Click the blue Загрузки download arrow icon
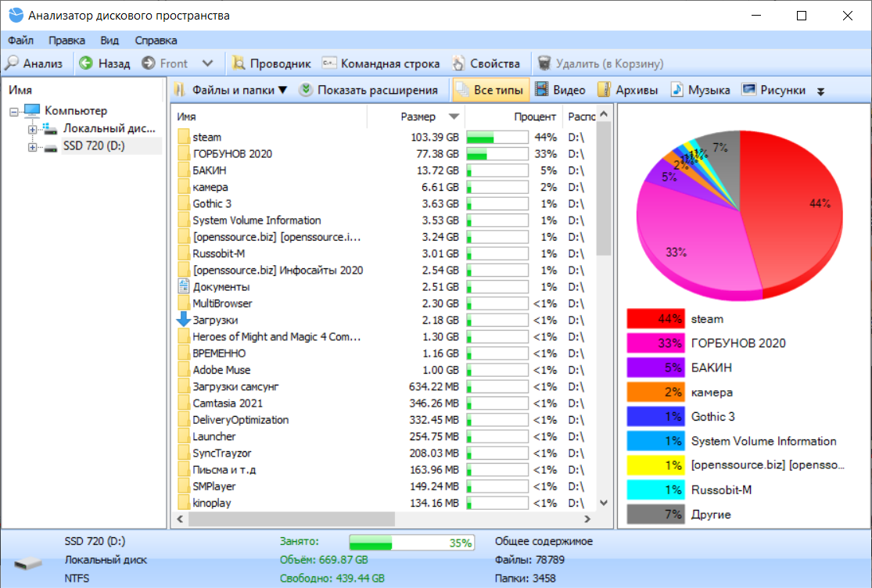This screenshot has width=872, height=588. click(x=184, y=320)
